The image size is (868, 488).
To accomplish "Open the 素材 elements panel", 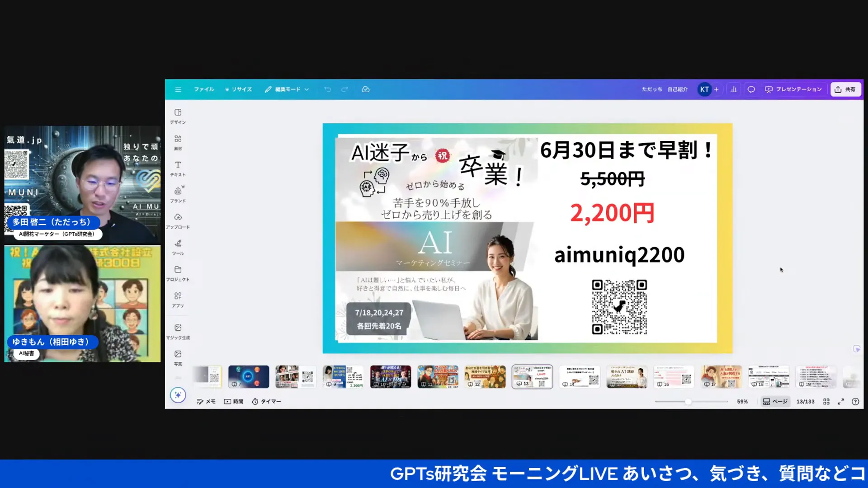I will point(178,142).
